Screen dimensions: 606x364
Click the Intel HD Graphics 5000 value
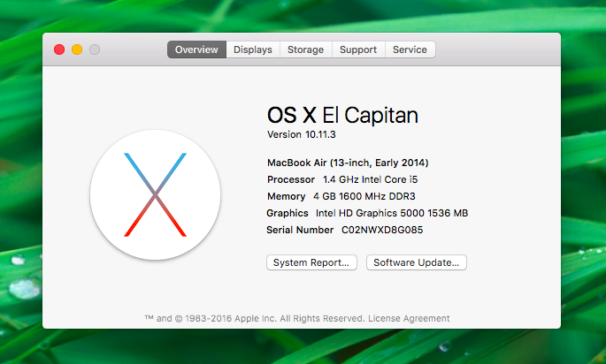tap(392, 213)
